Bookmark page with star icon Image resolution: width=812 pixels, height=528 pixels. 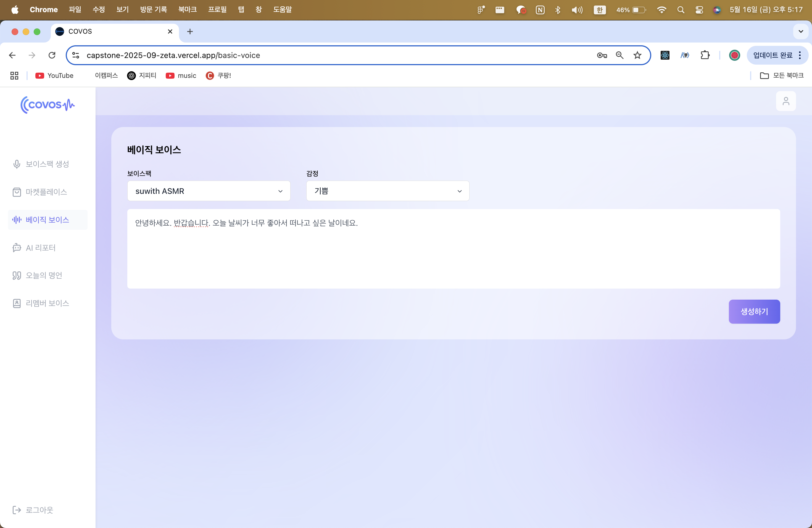[637, 55]
